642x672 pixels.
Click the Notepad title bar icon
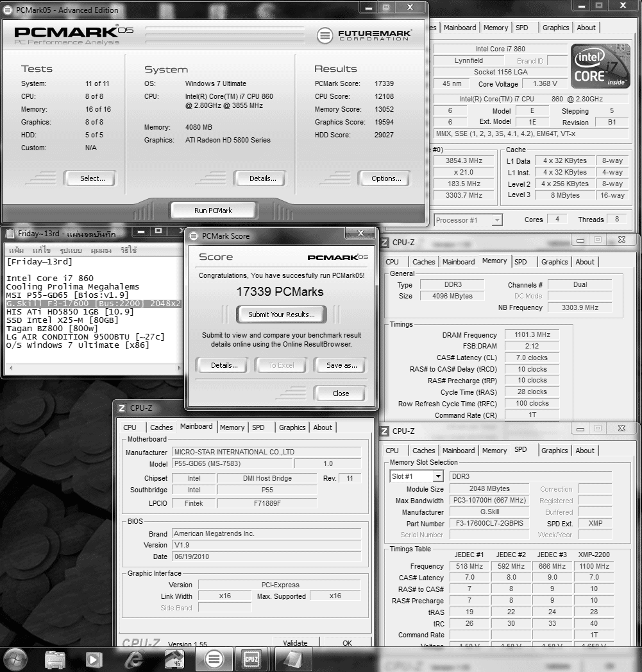(x=10, y=234)
